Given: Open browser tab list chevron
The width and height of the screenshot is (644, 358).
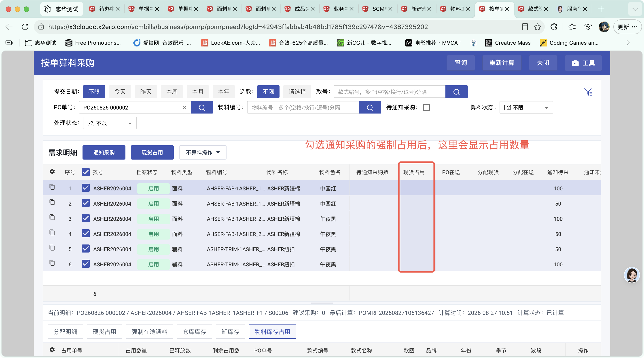Looking at the screenshot, I should 635,9.
